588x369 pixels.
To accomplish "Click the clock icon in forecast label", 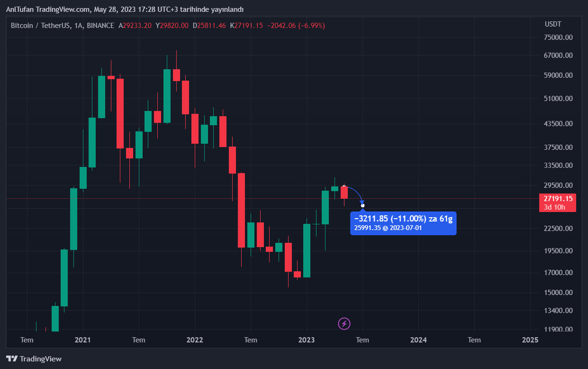I will click(385, 228).
